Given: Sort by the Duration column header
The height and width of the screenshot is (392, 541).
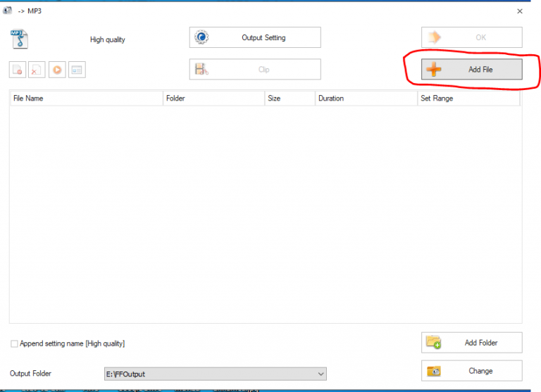Looking at the screenshot, I should (x=366, y=99).
